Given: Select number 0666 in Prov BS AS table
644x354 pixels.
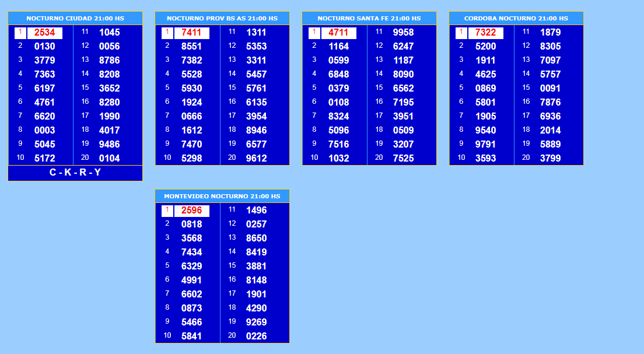Looking at the screenshot, I should [192, 116].
